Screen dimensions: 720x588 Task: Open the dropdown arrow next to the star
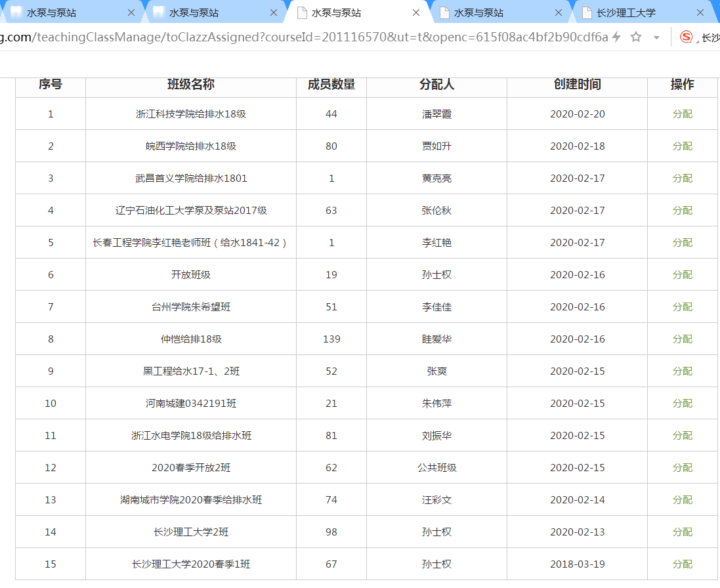(656, 38)
